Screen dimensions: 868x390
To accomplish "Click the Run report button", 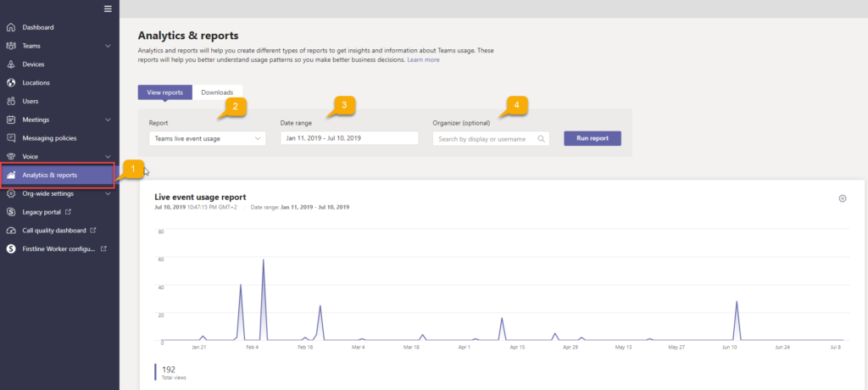I will pos(593,138).
